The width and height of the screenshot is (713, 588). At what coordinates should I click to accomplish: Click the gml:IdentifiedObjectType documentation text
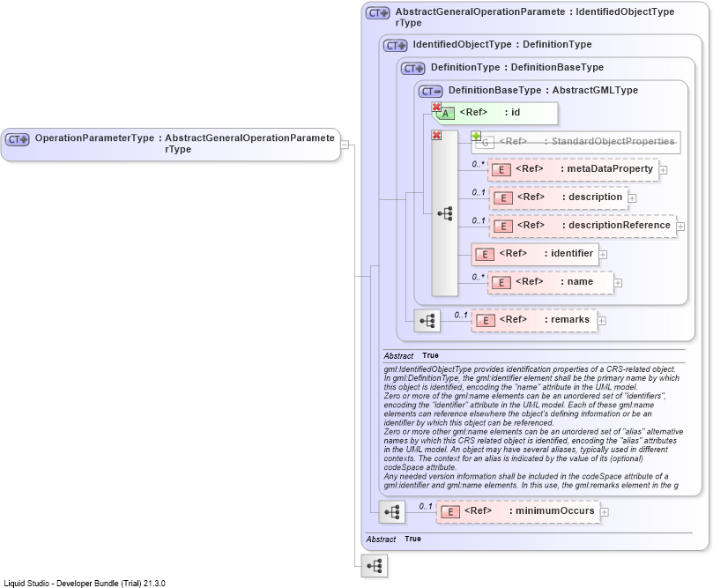pos(533,427)
